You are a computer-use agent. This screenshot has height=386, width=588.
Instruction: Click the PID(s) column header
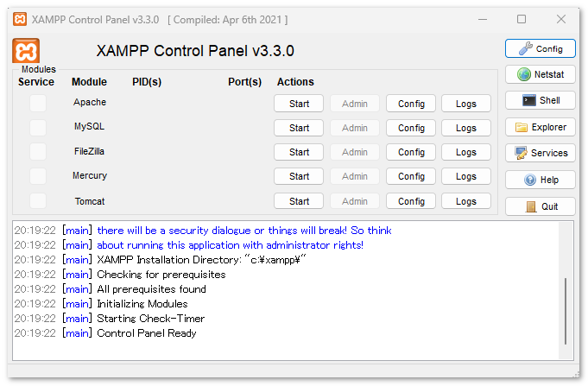(147, 82)
